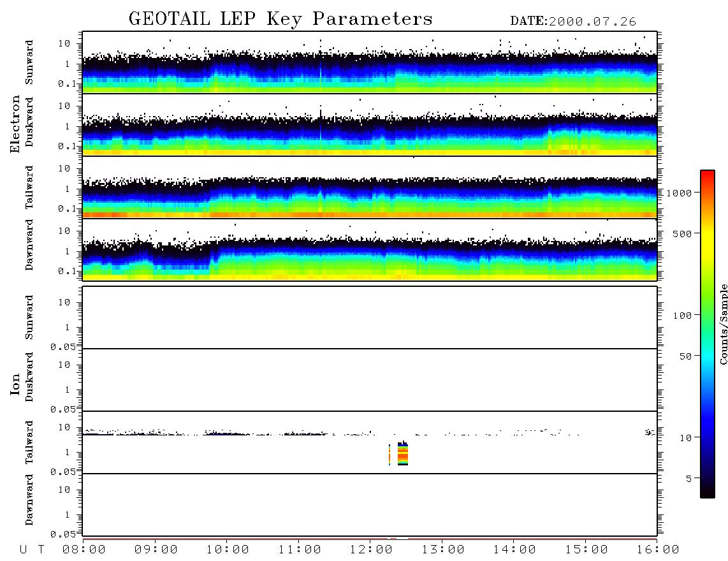Screen dimensions: 728x561
Task: Click the title GEOTAIL LEP Key Parameters
Action: 280,19
